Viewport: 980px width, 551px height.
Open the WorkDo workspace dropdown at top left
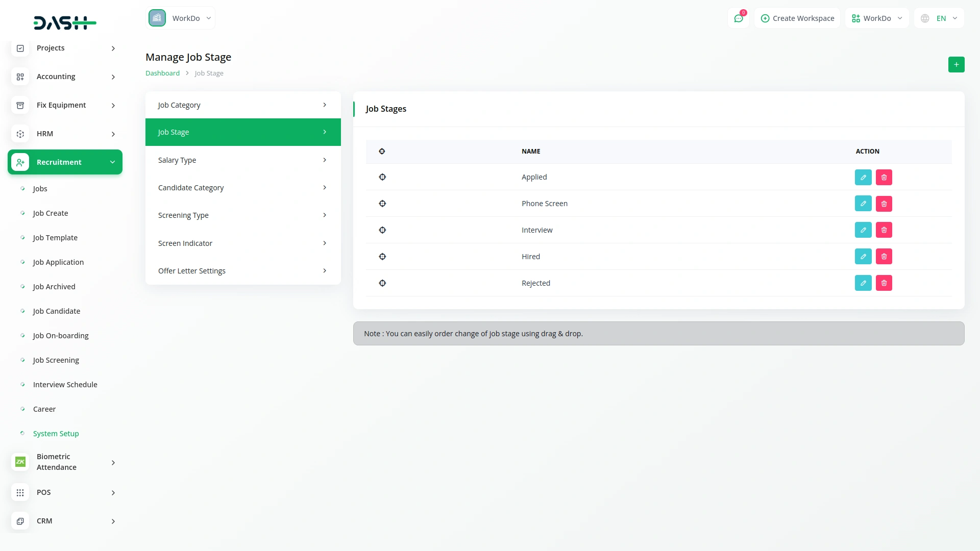pos(181,18)
